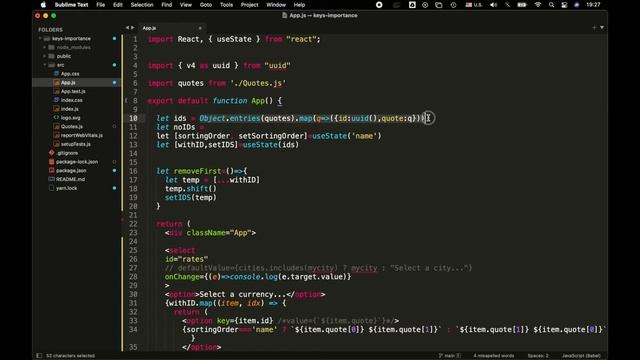Open the JavaScript (Babel) syntax selector

tap(581, 356)
